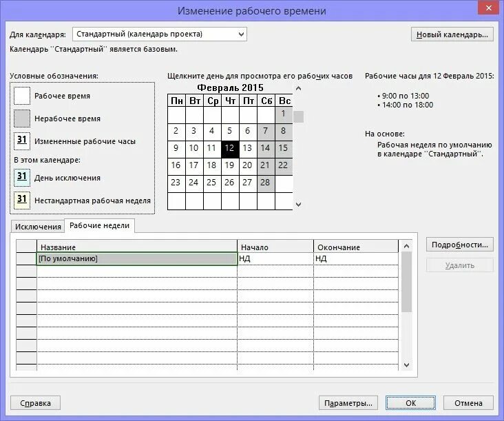Click the Окончание НД cell

pos(356,258)
